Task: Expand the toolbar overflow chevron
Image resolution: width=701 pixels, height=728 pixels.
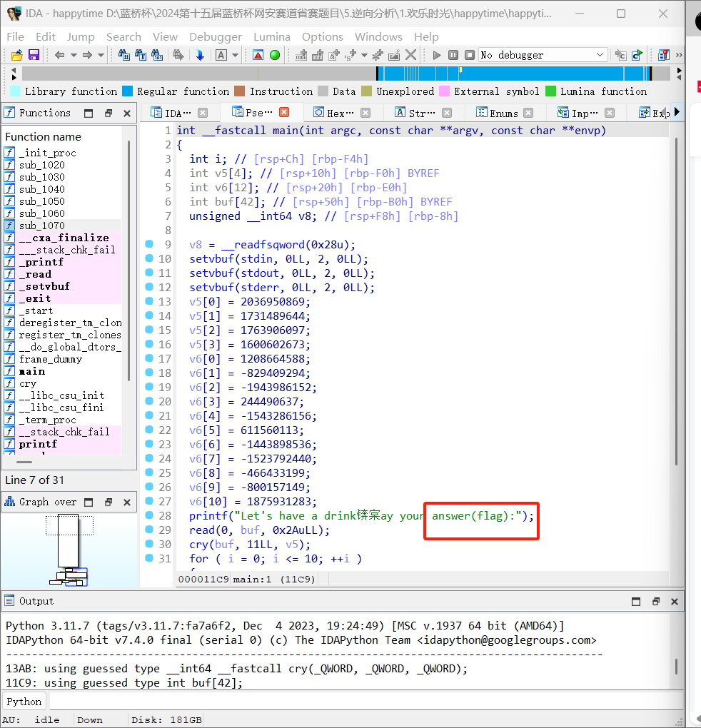Action: [x=679, y=55]
